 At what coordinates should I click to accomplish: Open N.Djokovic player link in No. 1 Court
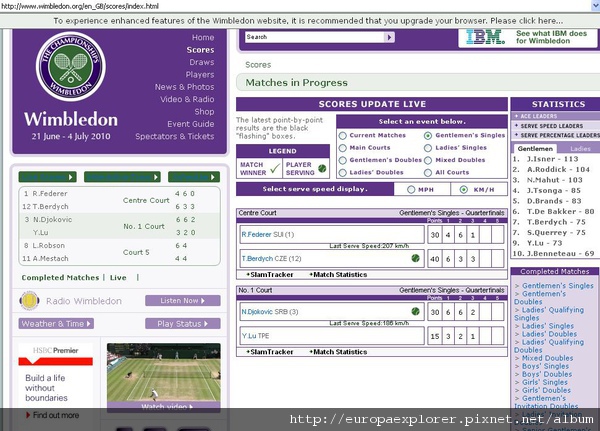click(257, 312)
